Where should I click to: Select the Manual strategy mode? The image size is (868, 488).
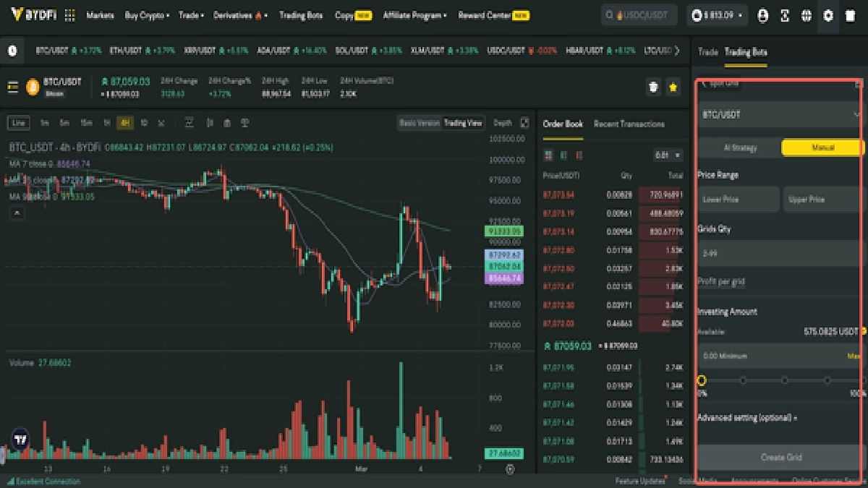click(x=822, y=147)
